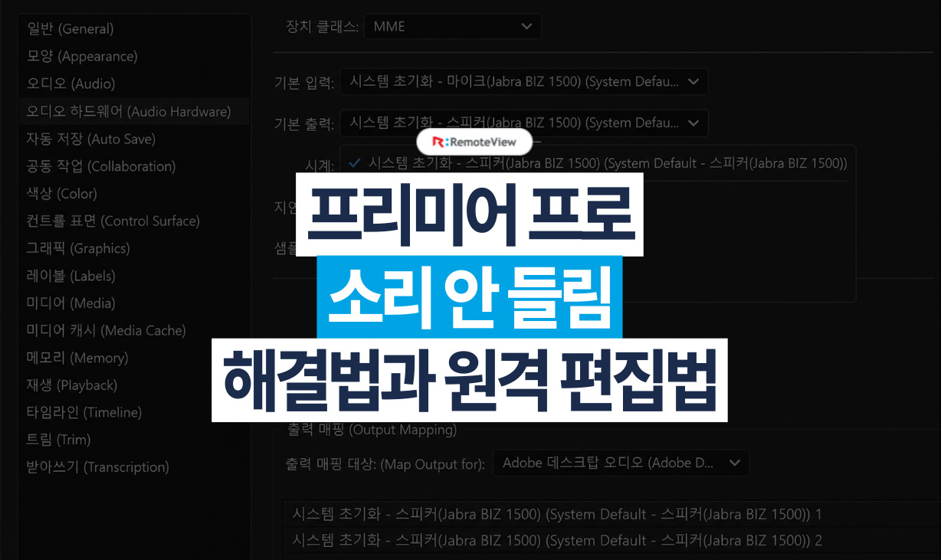Image resolution: width=941 pixels, height=560 pixels.
Task: Expand the 장치 클래스 MME dropdown
Action: point(452,26)
